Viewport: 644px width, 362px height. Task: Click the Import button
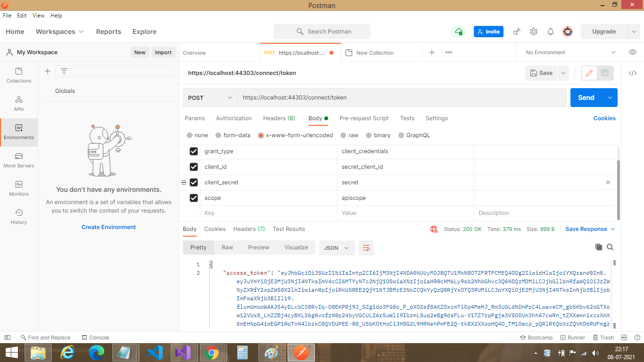click(163, 52)
